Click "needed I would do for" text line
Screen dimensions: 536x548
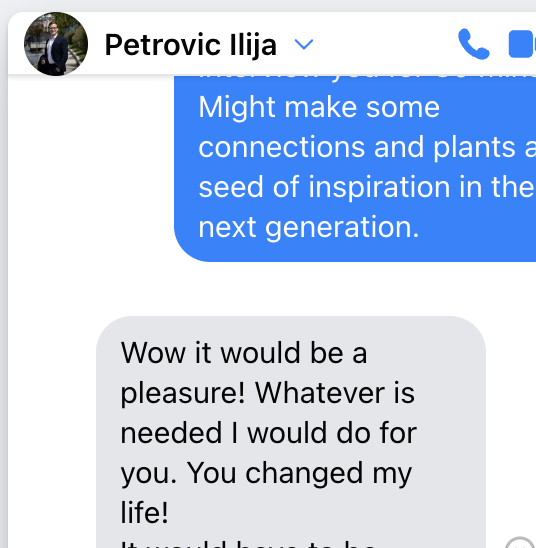tap(269, 433)
